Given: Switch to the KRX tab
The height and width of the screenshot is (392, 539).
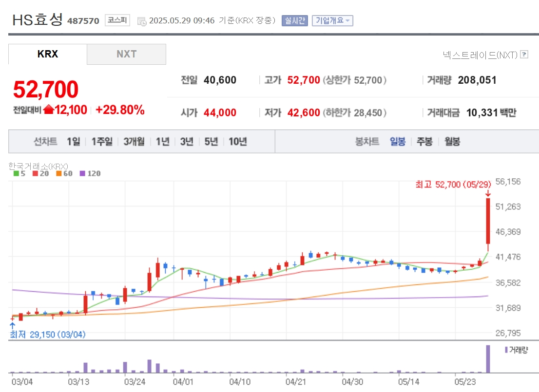Looking at the screenshot, I should (x=48, y=54).
